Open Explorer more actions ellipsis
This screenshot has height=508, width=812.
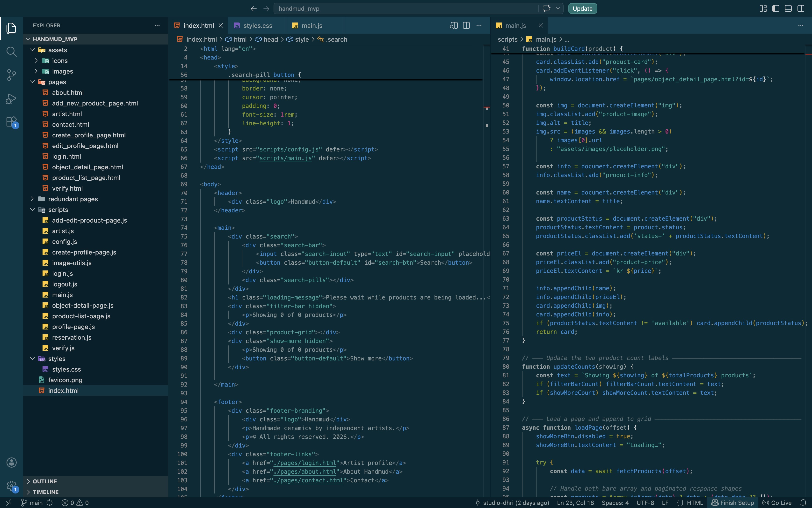(x=157, y=26)
